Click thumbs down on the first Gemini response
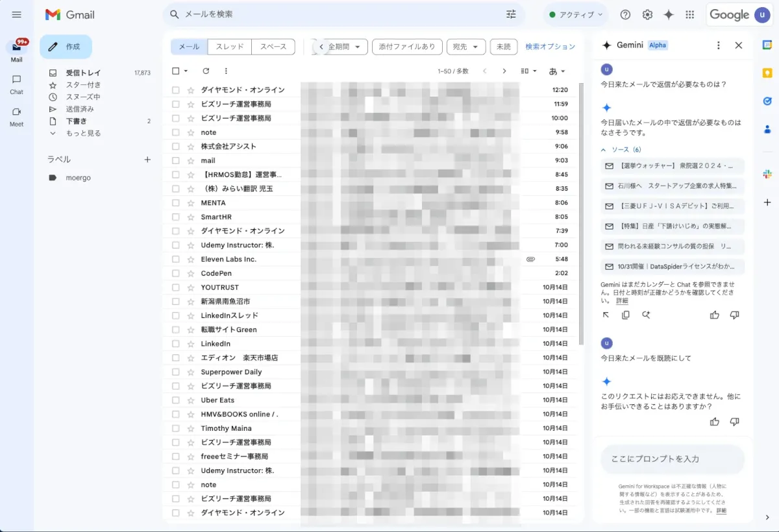 [735, 315]
